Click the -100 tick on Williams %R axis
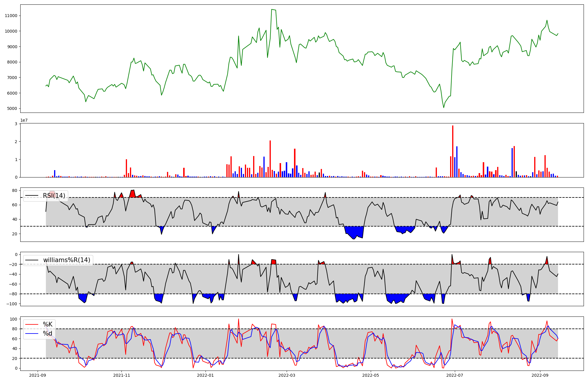 [12, 304]
